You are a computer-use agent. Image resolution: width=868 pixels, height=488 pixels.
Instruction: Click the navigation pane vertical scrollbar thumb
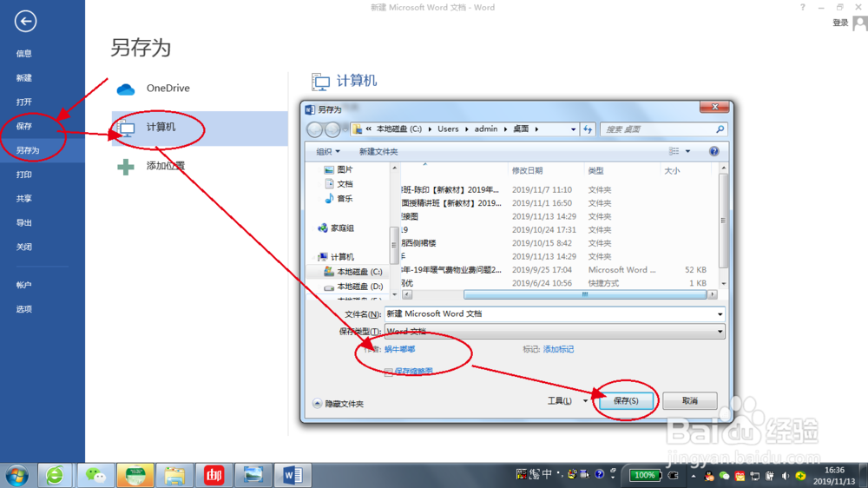(x=394, y=246)
